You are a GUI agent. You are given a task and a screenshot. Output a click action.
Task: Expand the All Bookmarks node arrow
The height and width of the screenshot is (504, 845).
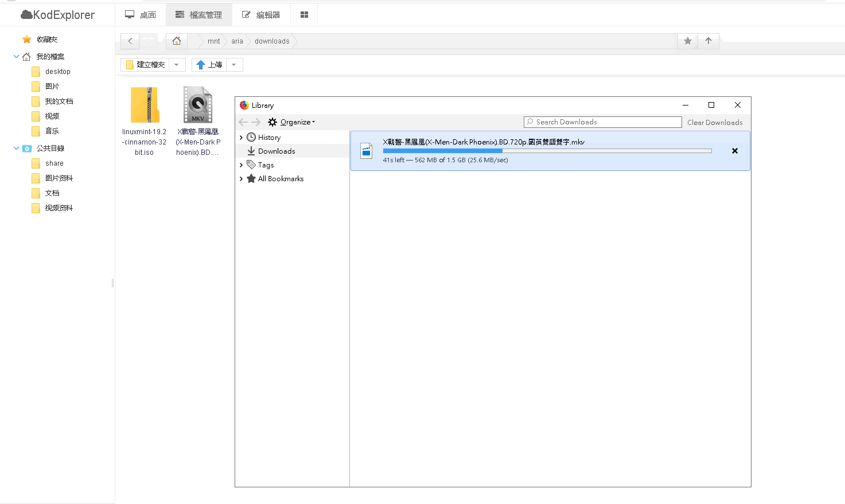coord(241,179)
